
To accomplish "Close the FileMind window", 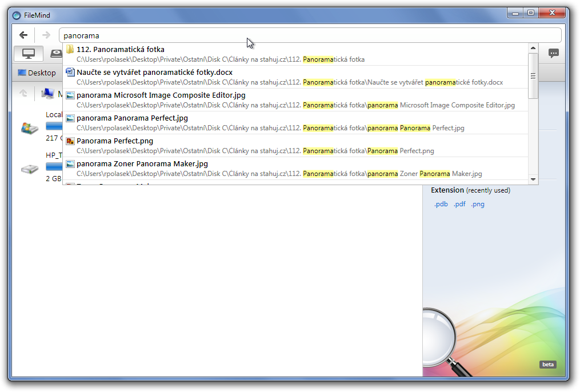I will click(x=552, y=13).
